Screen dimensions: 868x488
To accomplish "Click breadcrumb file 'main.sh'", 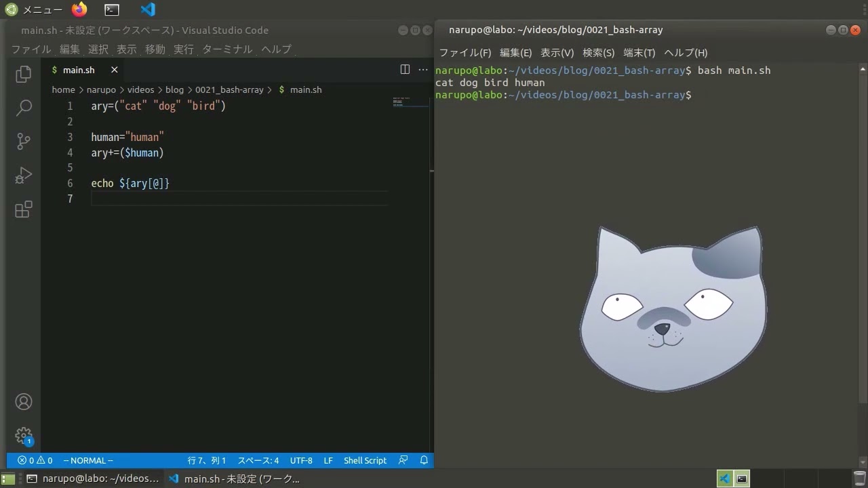I will pos(306,89).
